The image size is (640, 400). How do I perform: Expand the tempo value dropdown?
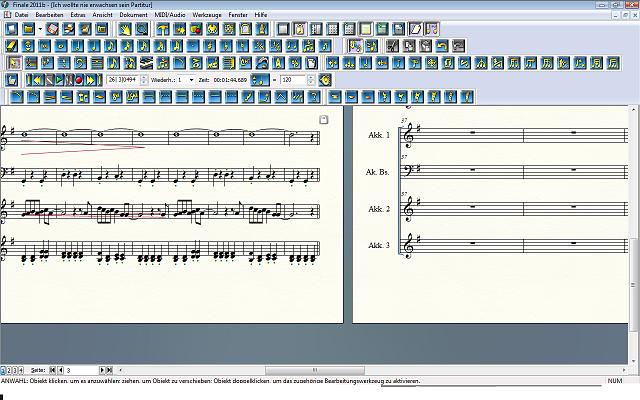coord(311,80)
